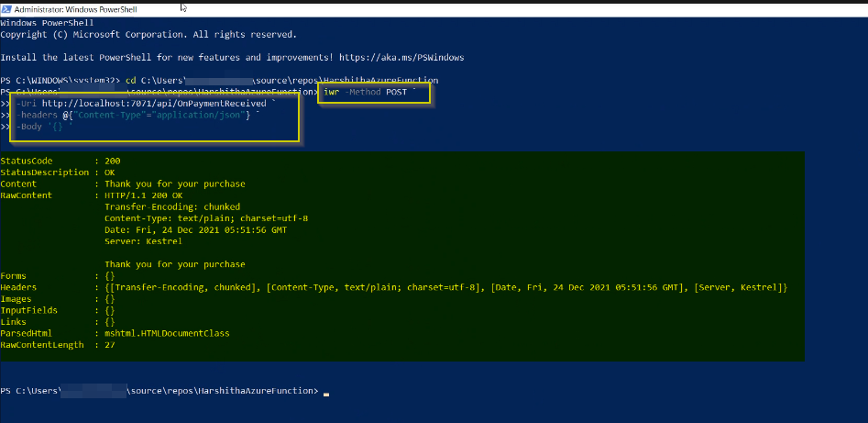Screen dimensions: 868x423
Task: Click the 'Date: Fri, 24 Dec 2021' line
Action: click(x=195, y=229)
